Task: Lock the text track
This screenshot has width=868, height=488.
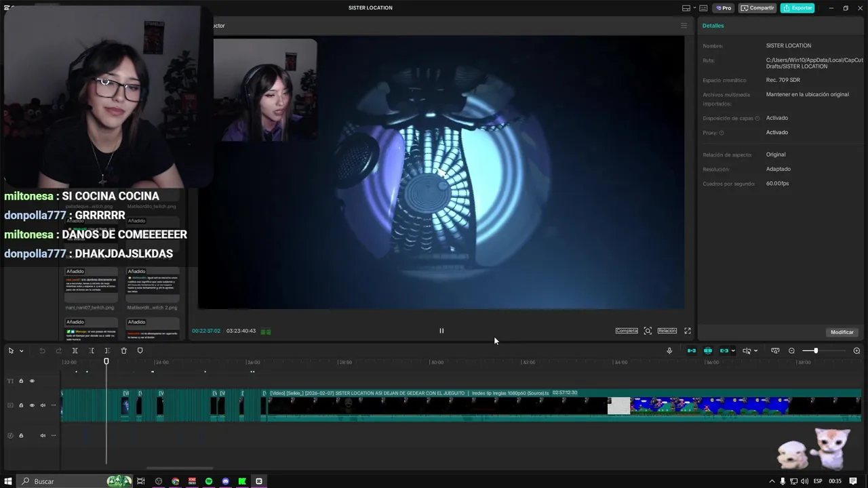Action: (21, 381)
